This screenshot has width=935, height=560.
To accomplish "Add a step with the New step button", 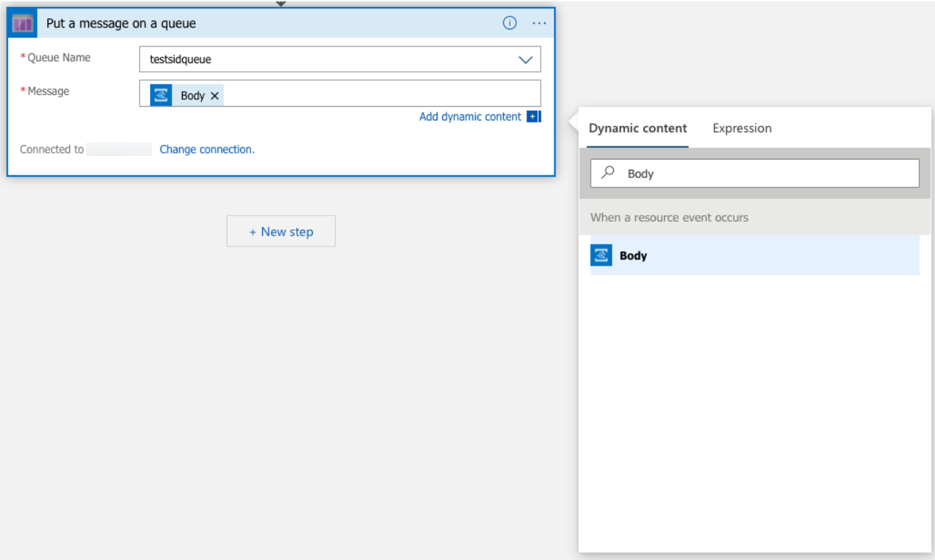I will coord(281,231).
